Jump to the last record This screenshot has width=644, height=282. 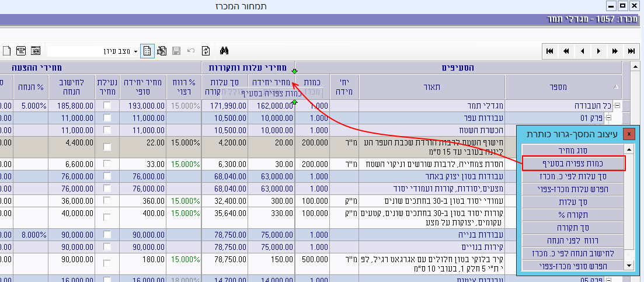(x=631, y=51)
